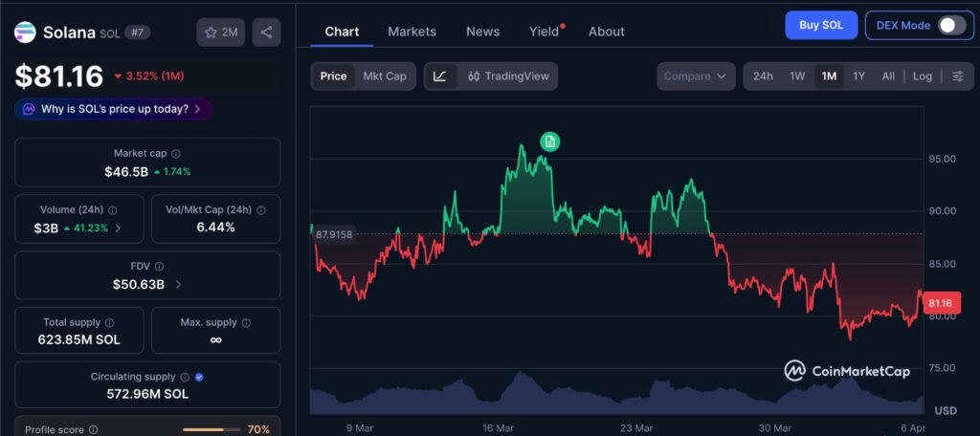Switch to TradingView candlestick chart
The height and width of the screenshot is (436, 980).
tap(508, 76)
